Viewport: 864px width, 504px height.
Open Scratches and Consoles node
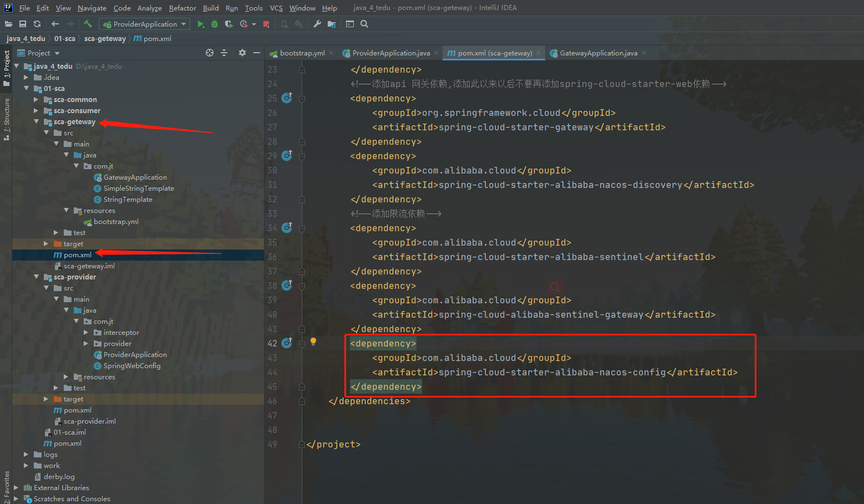click(x=72, y=498)
